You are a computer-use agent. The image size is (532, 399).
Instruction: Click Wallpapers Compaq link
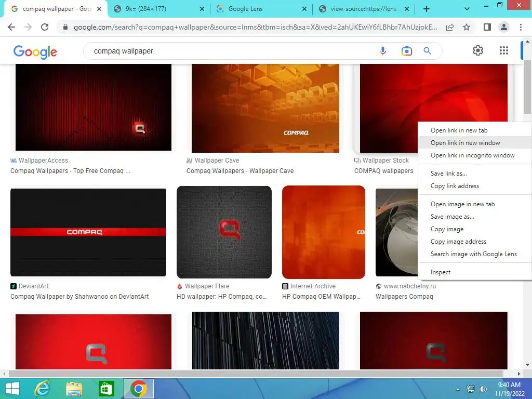(x=404, y=297)
